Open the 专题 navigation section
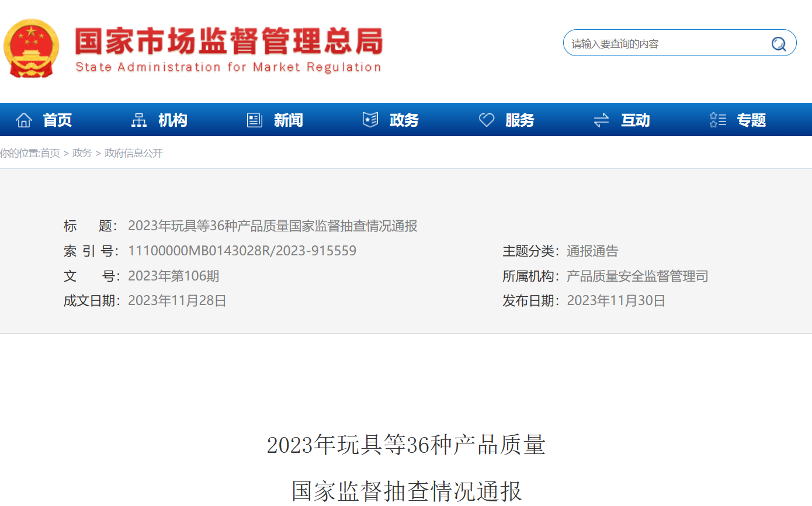This screenshot has width=812, height=506. (x=751, y=120)
